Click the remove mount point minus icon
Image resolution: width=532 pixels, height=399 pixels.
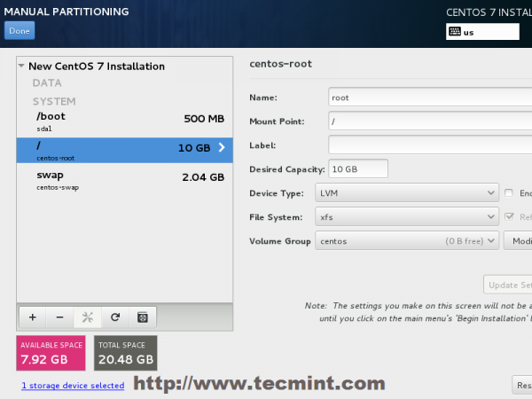(59, 317)
